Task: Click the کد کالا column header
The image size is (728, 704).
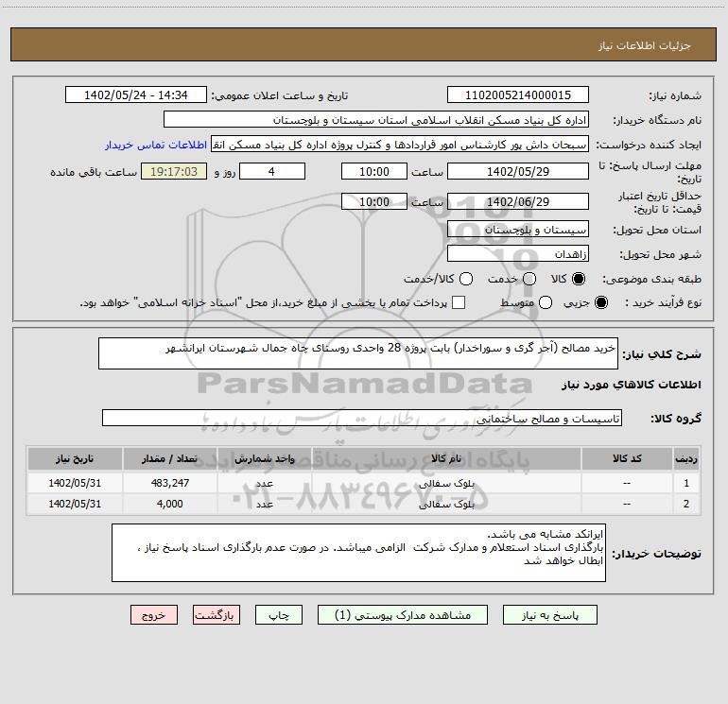Action: pyautogui.click(x=627, y=458)
